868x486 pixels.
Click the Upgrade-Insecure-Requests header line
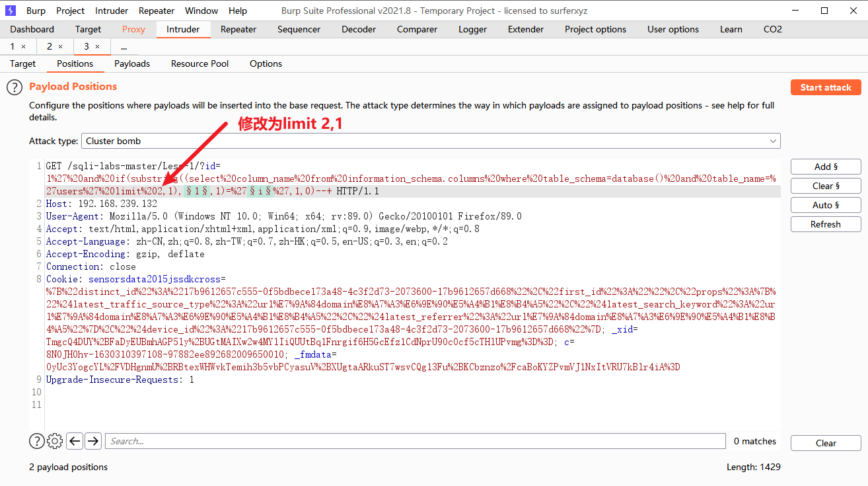tap(120, 380)
